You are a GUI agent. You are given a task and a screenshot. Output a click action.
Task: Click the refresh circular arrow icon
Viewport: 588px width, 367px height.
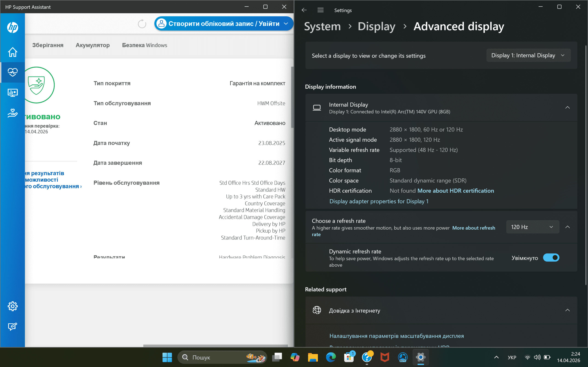click(x=142, y=24)
